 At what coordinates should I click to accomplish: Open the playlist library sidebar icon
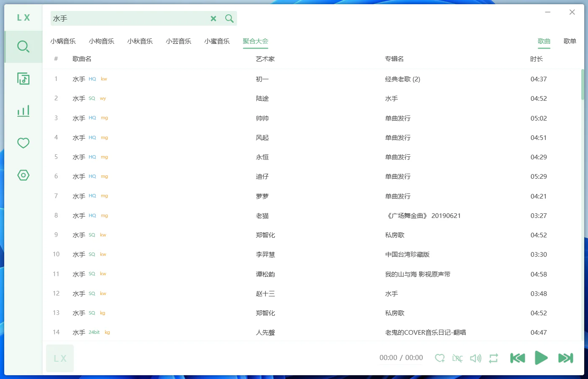[x=23, y=79]
